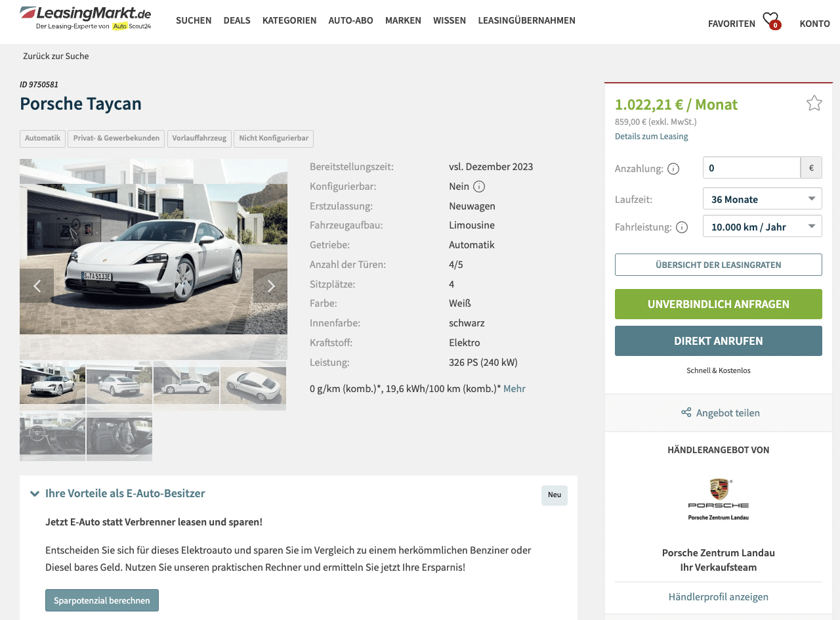Click info icon beside Konfigurierbar Nein
Image resolution: width=840 pixels, height=620 pixels.
[x=479, y=187]
